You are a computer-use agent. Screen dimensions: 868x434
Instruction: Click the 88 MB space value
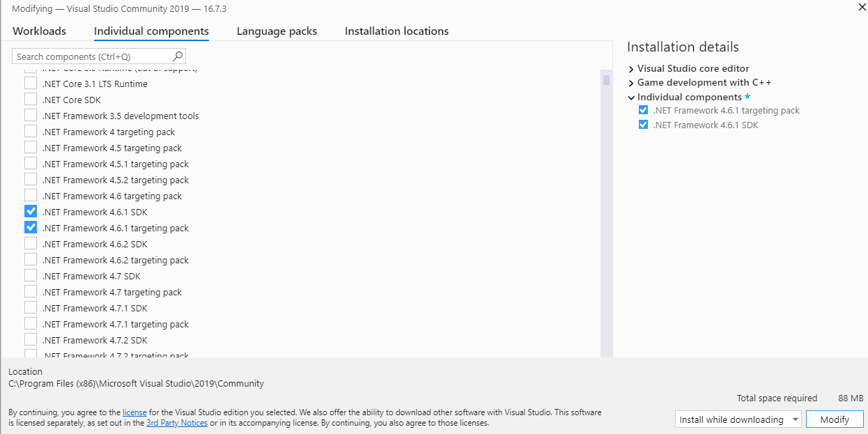pyautogui.click(x=851, y=398)
